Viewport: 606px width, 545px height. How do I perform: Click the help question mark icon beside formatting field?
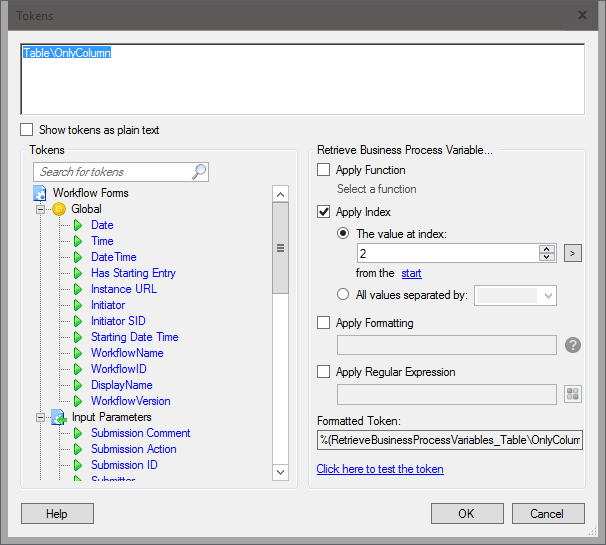[x=573, y=345]
